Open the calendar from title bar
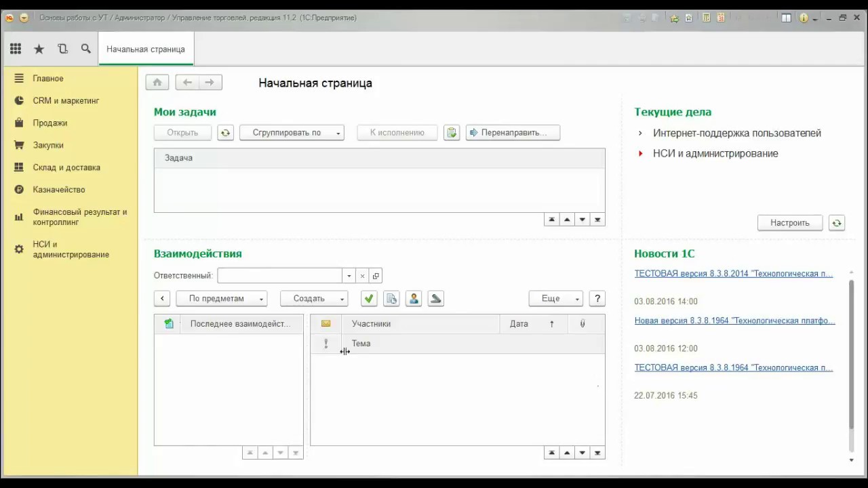This screenshot has width=868, height=488. click(721, 18)
